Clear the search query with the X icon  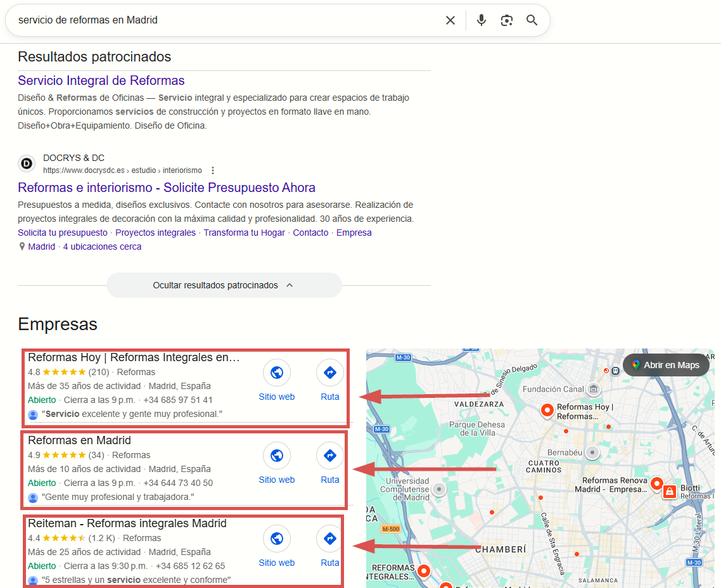[450, 20]
